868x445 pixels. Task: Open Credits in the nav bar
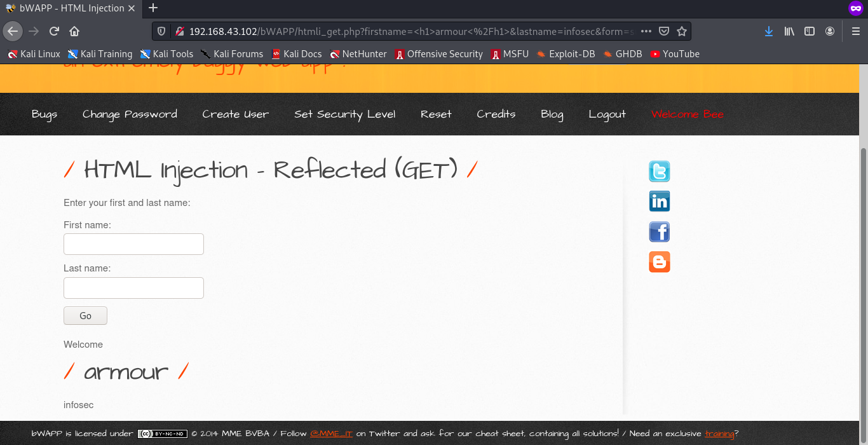[x=496, y=114]
